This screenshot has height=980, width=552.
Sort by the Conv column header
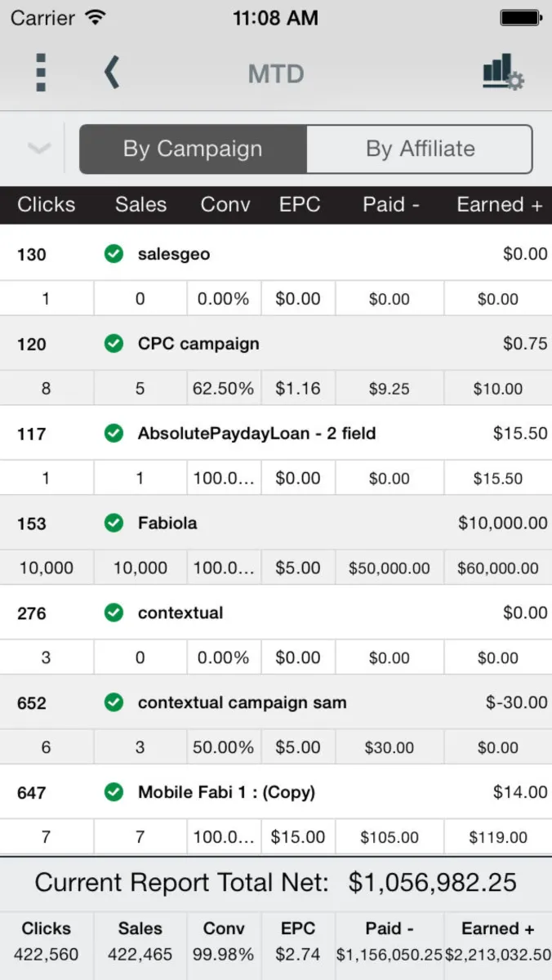coord(225,205)
